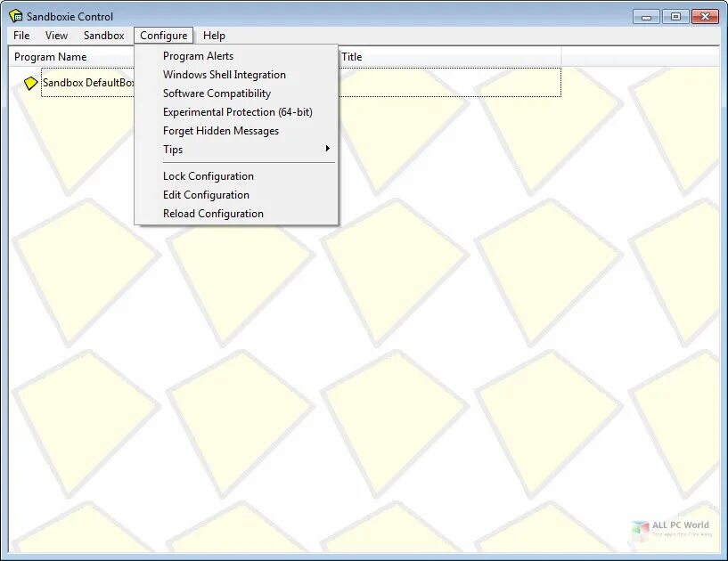Click the yellow Sandbox DefaultBox icon
This screenshot has width=728, height=561.
30,83
